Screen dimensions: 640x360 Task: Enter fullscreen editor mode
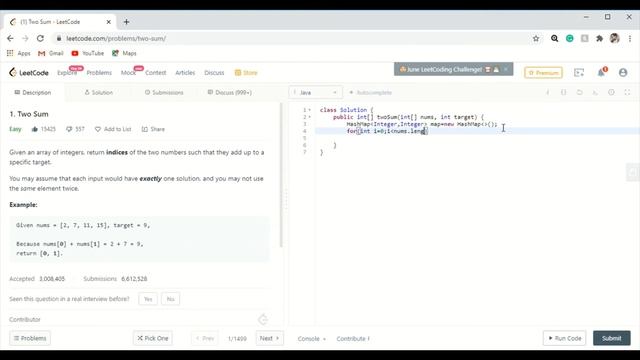click(x=627, y=93)
